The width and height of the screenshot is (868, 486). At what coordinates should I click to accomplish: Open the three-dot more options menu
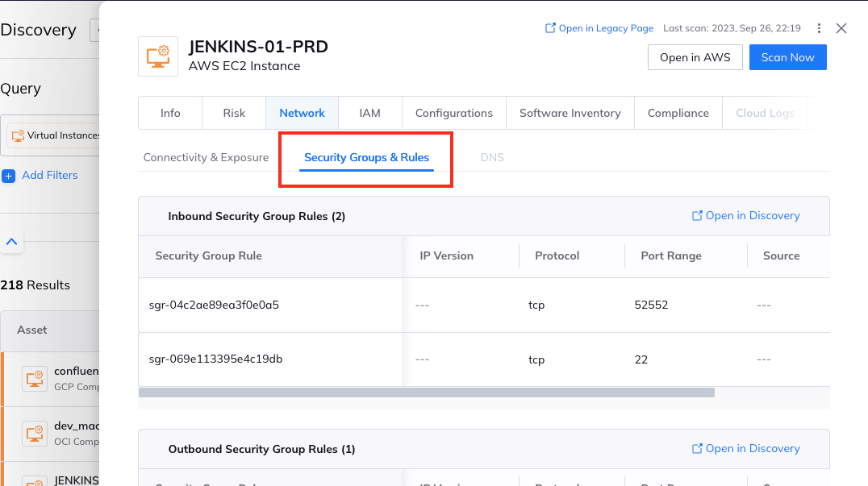pyautogui.click(x=819, y=28)
